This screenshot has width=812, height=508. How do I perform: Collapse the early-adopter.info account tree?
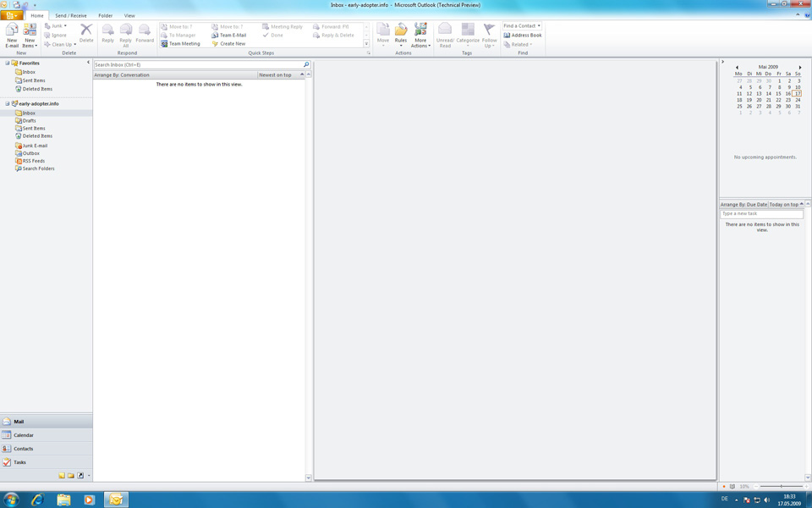[8, 103]
